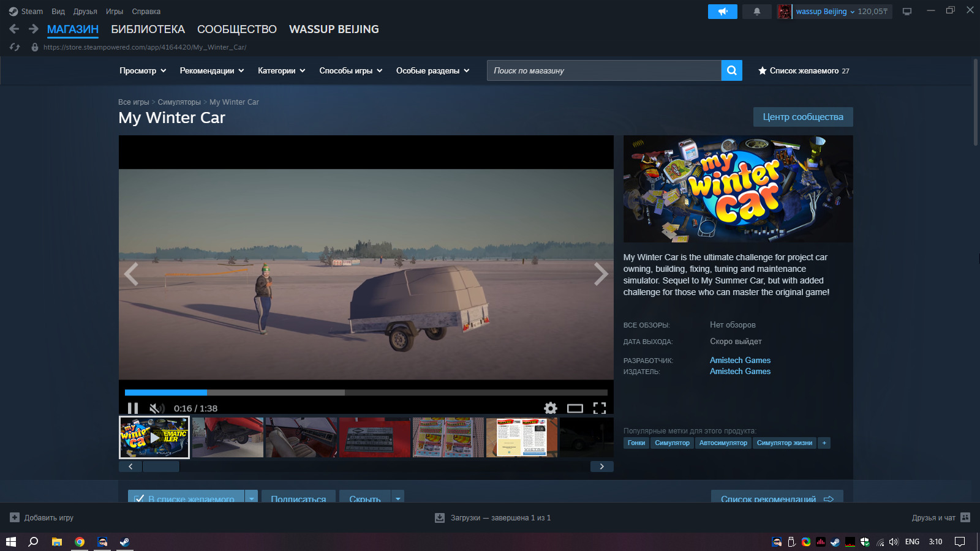Image resolution: width=980 pixels, height=551 pixels.
Task: Open video settings gear icon
Action: (x=551, y=408)
